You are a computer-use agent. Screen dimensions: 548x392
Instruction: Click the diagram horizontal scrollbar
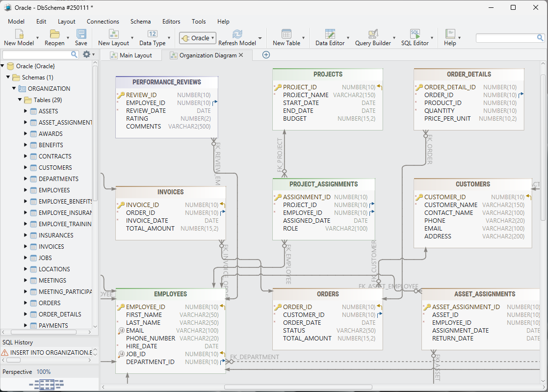pyautogui.click(x=298, y=387)
